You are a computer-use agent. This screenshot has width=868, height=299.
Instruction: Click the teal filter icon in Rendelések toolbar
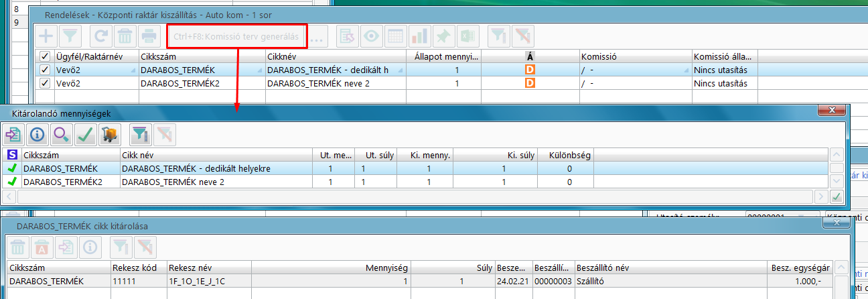498,36
